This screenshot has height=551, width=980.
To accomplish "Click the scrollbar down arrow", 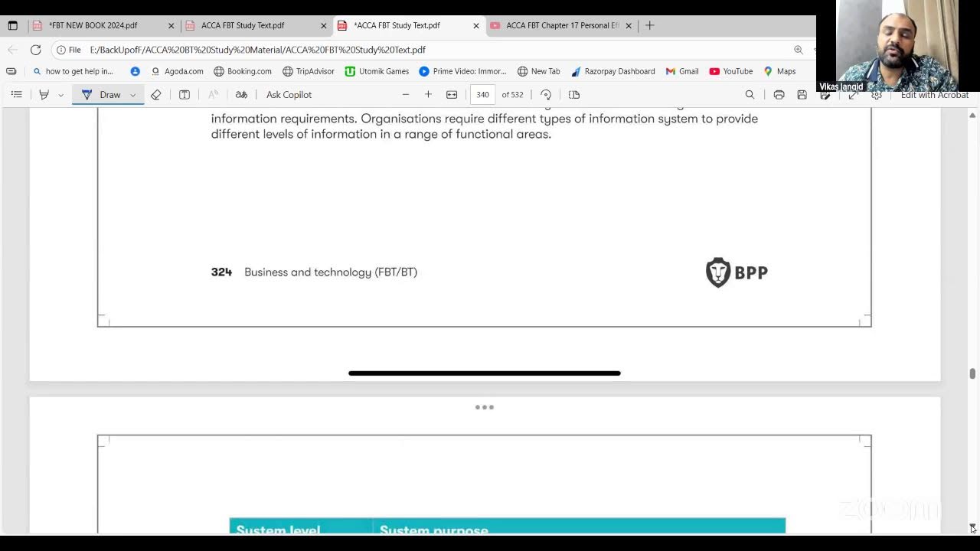I will pos(972,528).
